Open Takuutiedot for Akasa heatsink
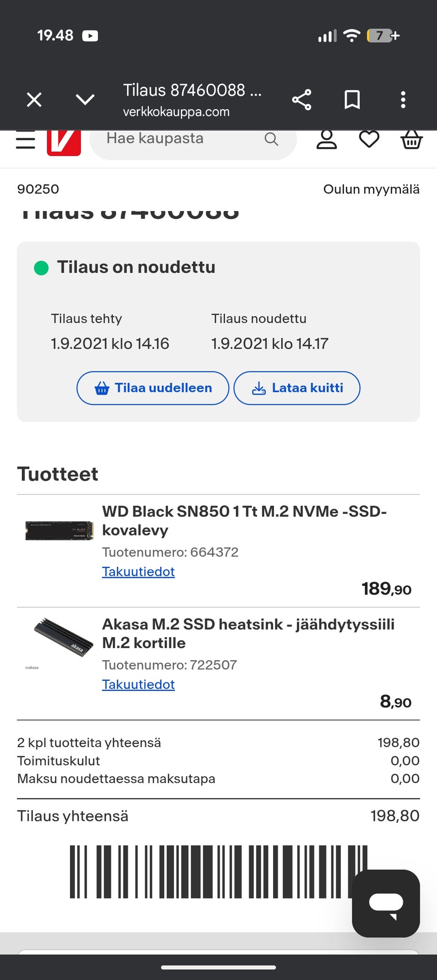Image resolution: width=437 pixels, height=980 pixels. tap(138, 684)
